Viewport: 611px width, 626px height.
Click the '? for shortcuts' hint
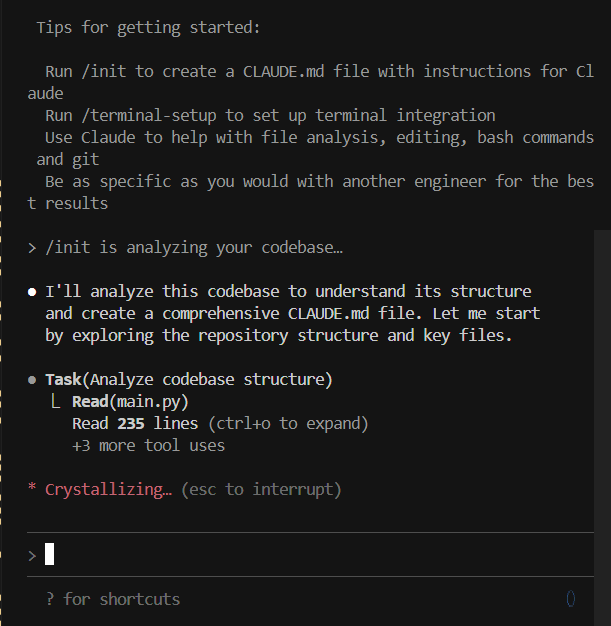113,599
